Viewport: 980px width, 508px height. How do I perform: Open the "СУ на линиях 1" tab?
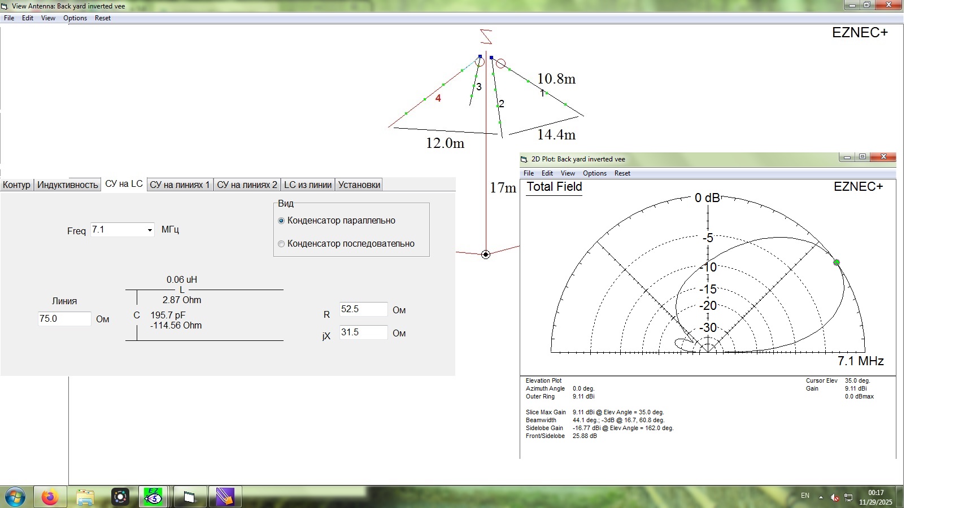180,185
